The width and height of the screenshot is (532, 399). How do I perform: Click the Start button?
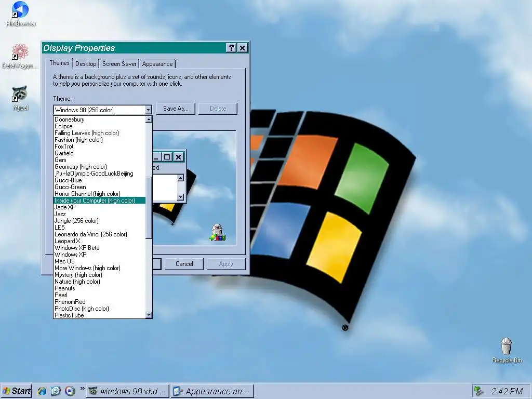click(x=16, y=391)
